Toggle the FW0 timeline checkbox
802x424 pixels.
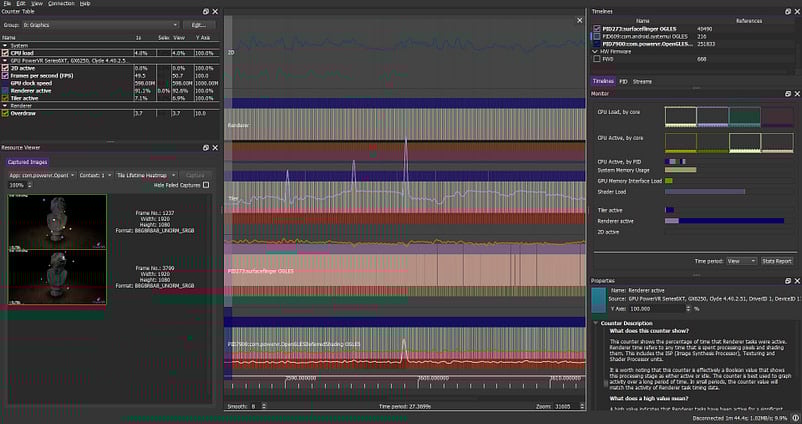tap(596, 59)
